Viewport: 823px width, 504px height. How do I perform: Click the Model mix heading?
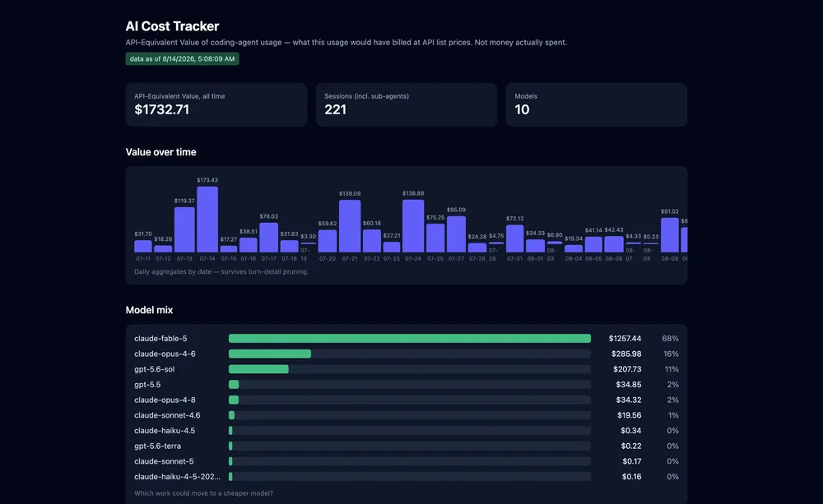coord(149,310)
